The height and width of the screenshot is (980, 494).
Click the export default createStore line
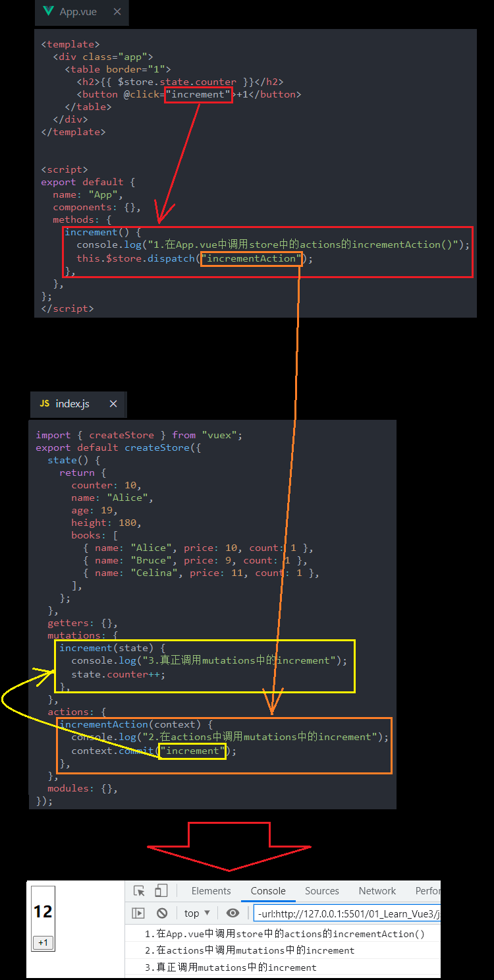coord(119,447)
